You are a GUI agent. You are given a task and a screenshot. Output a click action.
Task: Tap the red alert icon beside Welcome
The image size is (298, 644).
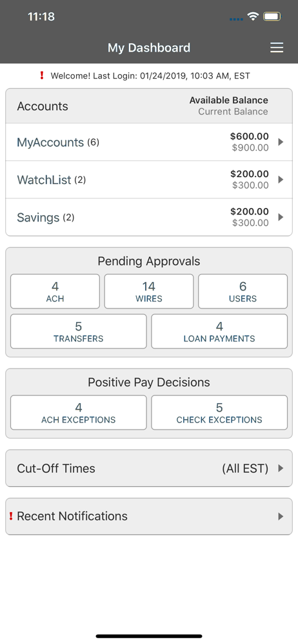click(41, 75)
